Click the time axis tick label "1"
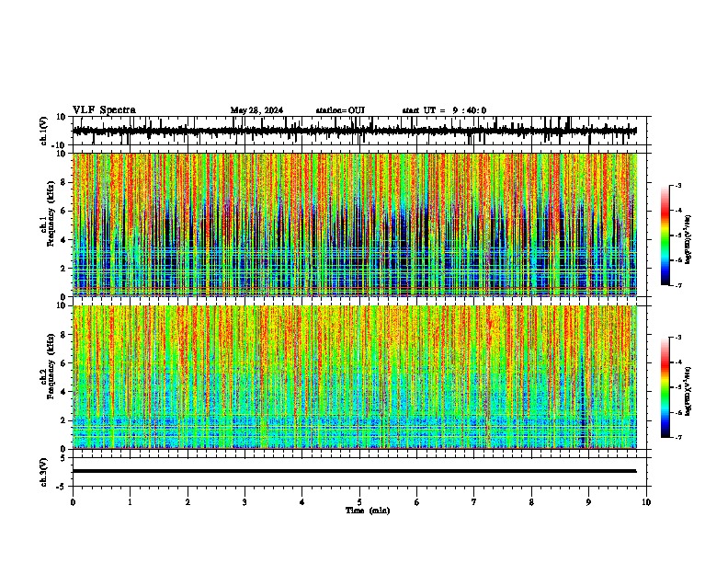This screenshot has height=563, width=728. (130, 502)
